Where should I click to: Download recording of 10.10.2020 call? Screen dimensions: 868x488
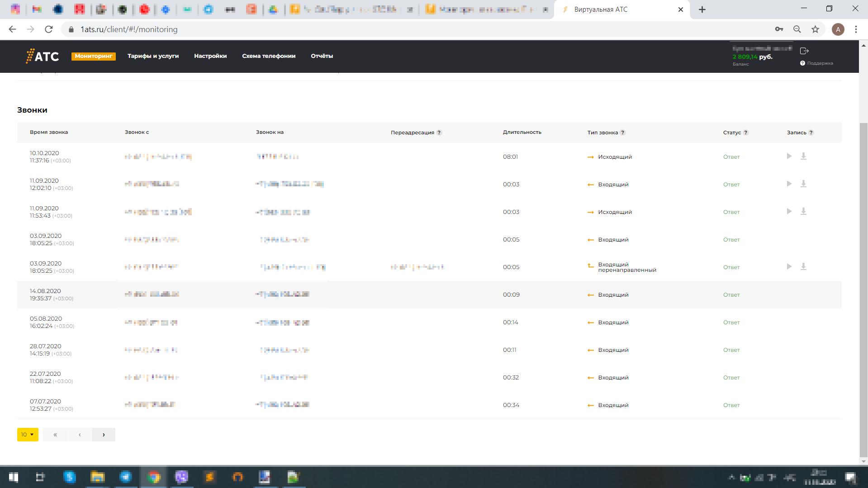(x=803, y=156)
